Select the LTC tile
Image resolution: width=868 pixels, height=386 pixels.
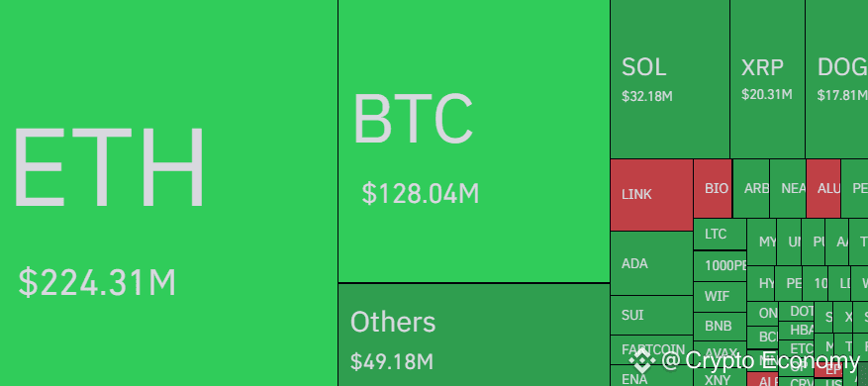click(x=720, y=235)
